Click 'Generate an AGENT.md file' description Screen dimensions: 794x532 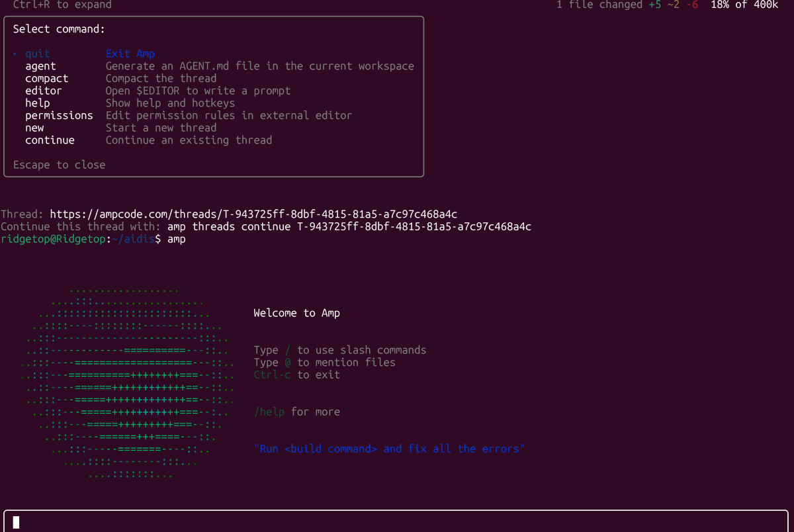pyautogui.click(x=260, y=66)
